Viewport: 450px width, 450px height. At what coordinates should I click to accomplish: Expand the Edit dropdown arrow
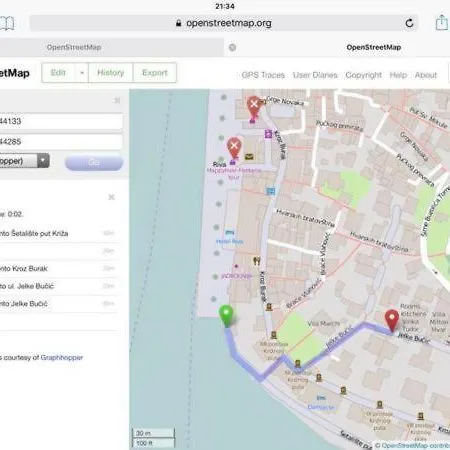tap(82, 72)
